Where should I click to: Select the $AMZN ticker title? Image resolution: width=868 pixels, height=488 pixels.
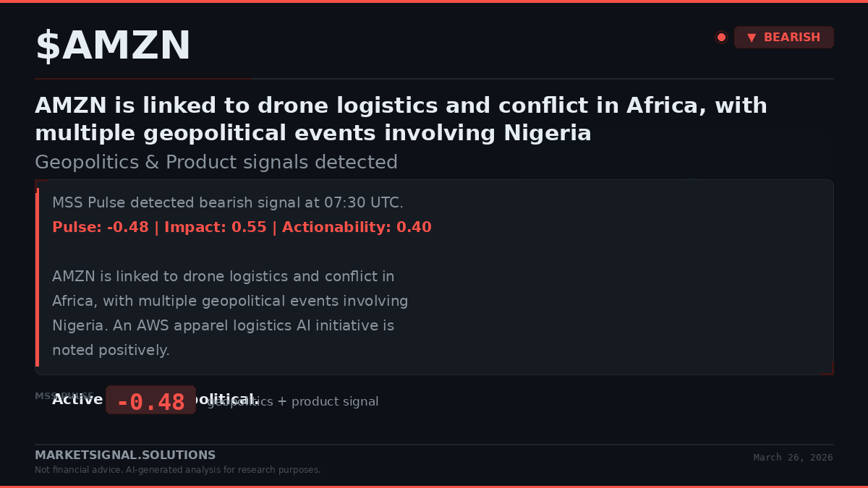(113, 46)
